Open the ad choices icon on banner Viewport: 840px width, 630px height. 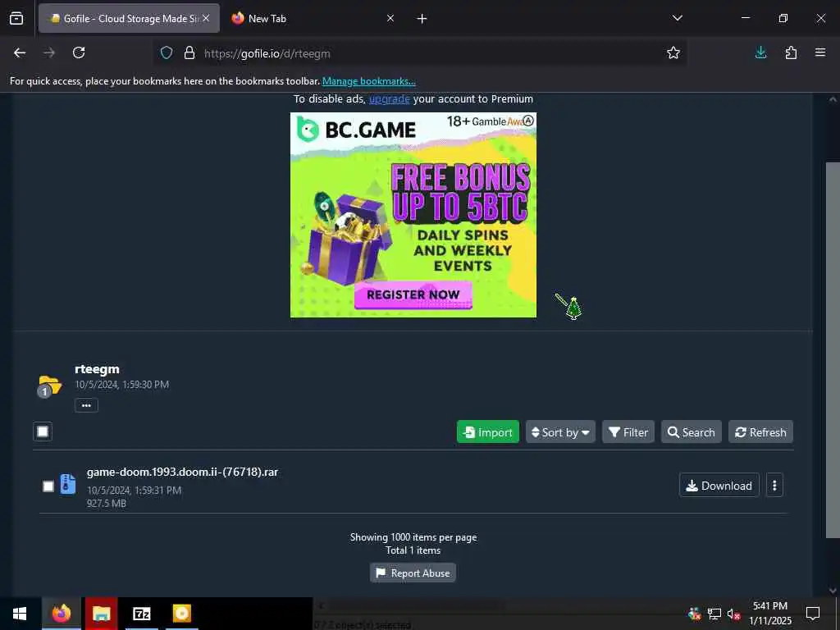(528, 121)
